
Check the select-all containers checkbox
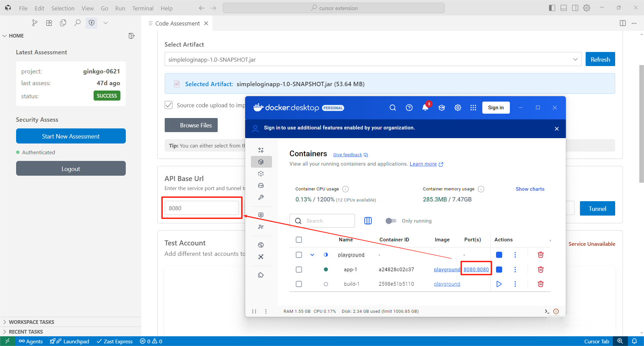[x=299, y=240]
